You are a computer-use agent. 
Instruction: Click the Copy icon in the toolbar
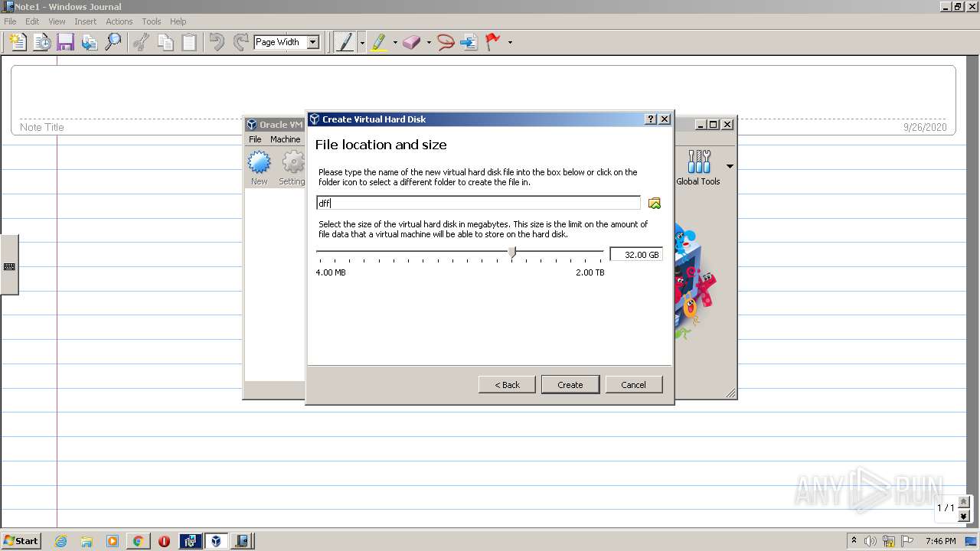click(165, 42)
